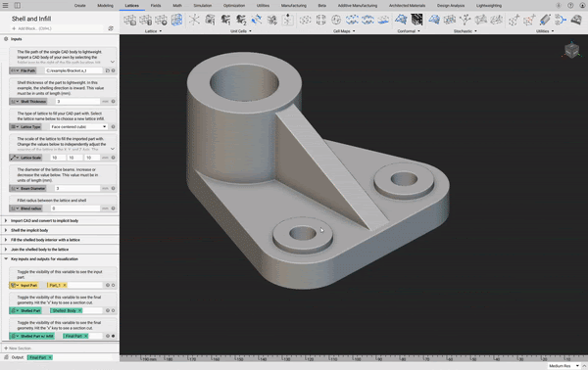Select the star-shaped graph unit cell icon
Screen dimensions: 588x370
click(x=194, y=20)
